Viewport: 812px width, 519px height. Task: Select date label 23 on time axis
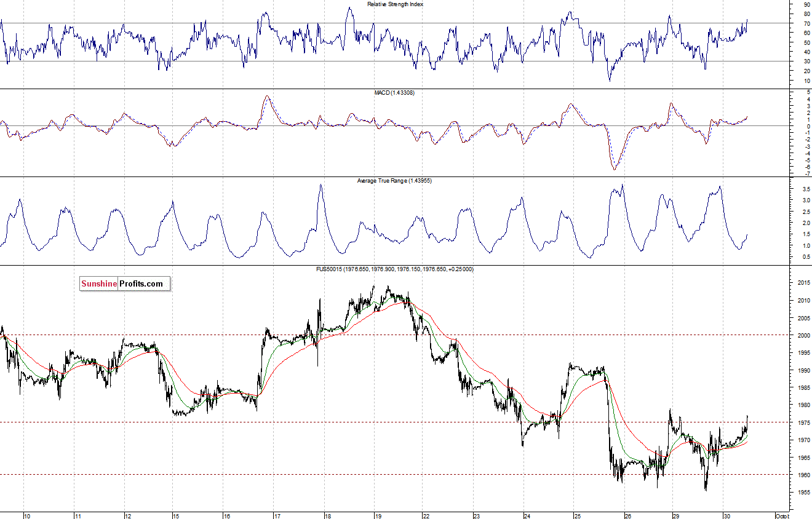[x=477, y=515]
